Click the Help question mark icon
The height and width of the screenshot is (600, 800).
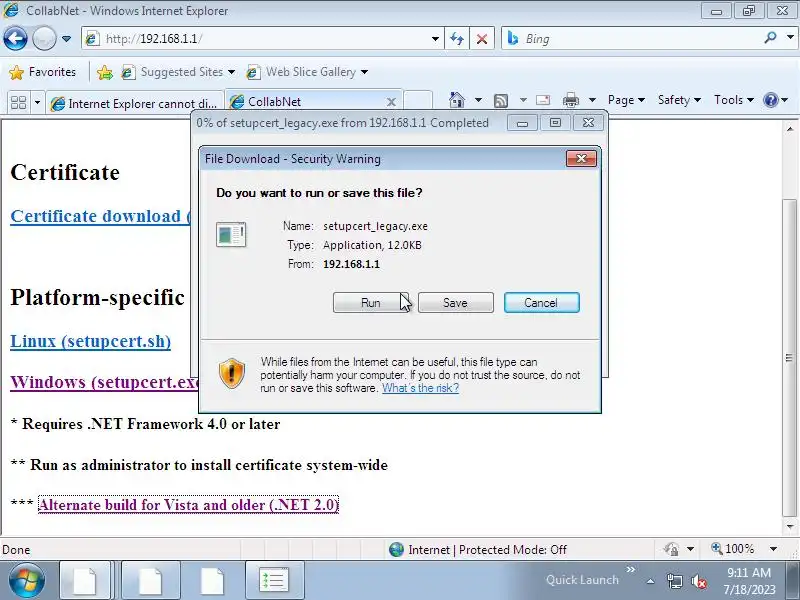click(771, 100)
